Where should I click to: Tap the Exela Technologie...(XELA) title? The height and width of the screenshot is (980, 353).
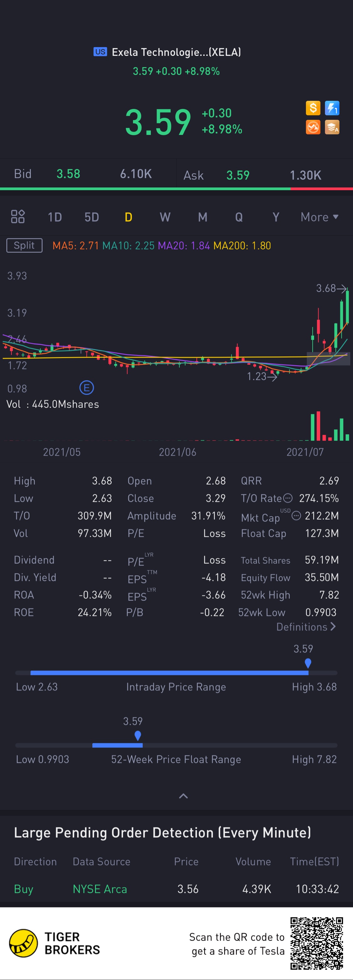coord(176,52)
